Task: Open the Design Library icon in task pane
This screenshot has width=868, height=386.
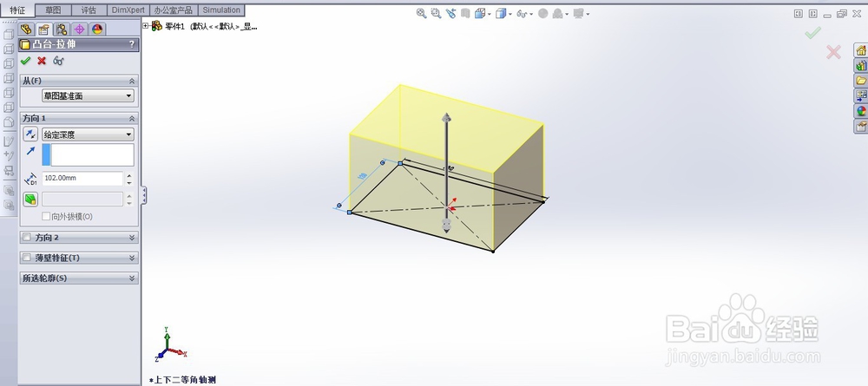Action: click(x=861, y=65)
